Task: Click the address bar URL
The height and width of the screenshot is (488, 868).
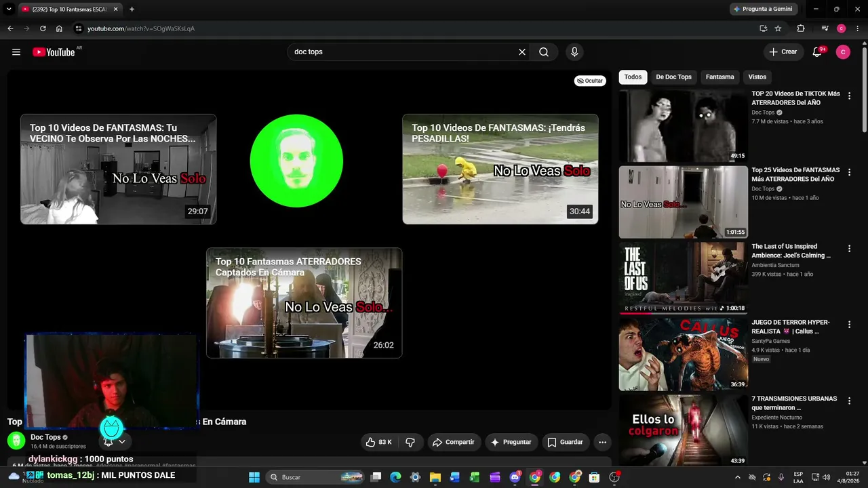Action: coord(141,28)
